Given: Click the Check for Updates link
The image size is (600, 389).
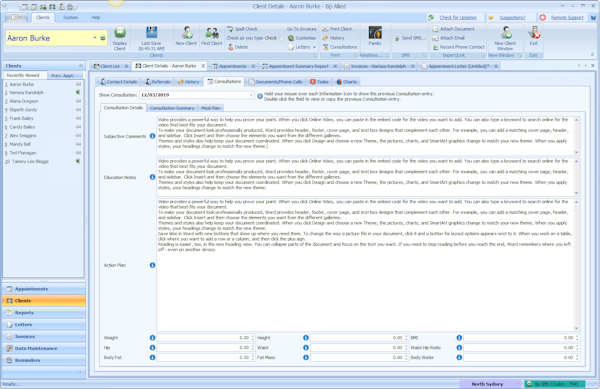Looking at the screenshot, I should 458,18.
